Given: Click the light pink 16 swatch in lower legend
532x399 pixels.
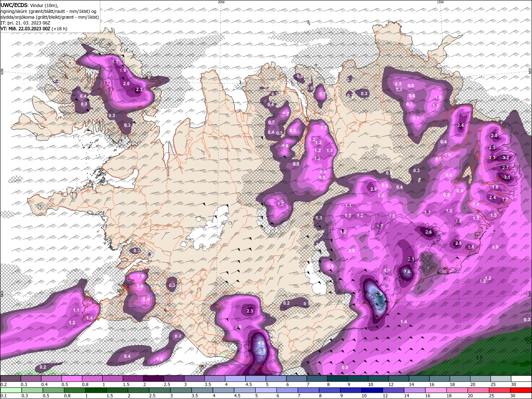Looking at the screenshot, I should coord(436,390).
